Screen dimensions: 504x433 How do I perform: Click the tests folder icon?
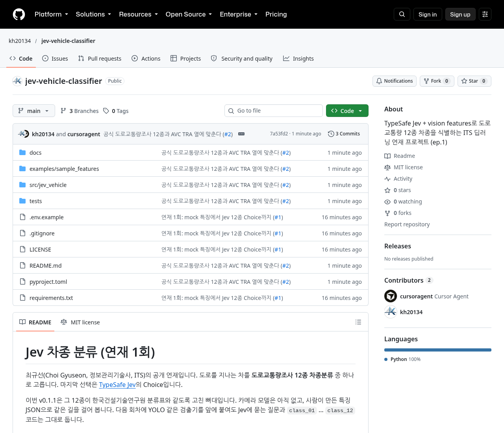(x=22, y=201)
